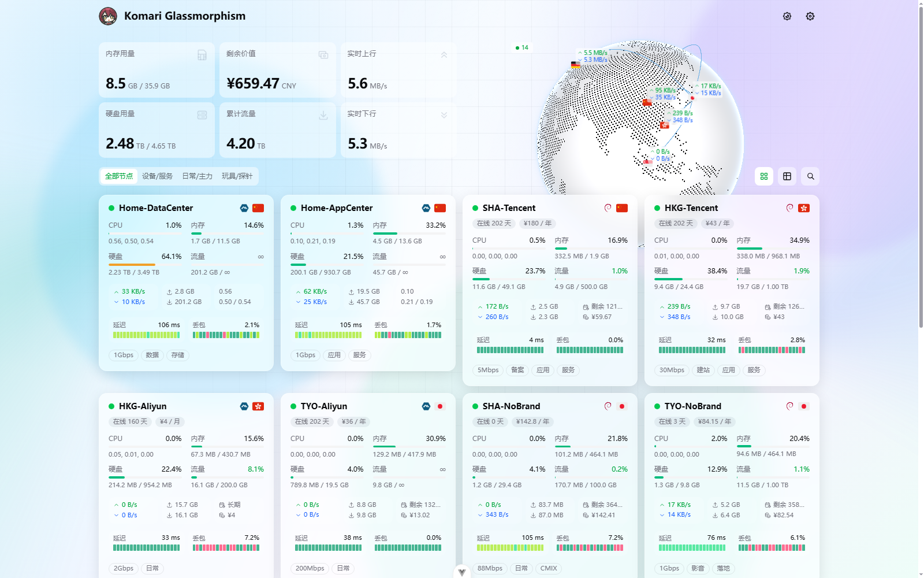This screenshot has width=924, height=578.
Task: Select the 设备/服务 tab
Action: tap(157, 176)
